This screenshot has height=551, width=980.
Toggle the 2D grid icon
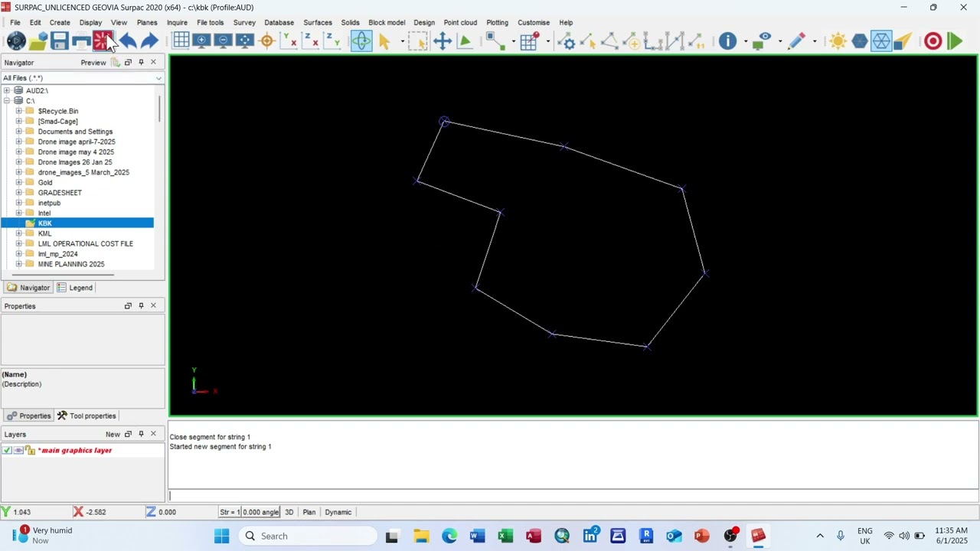[x=181, y=41]
